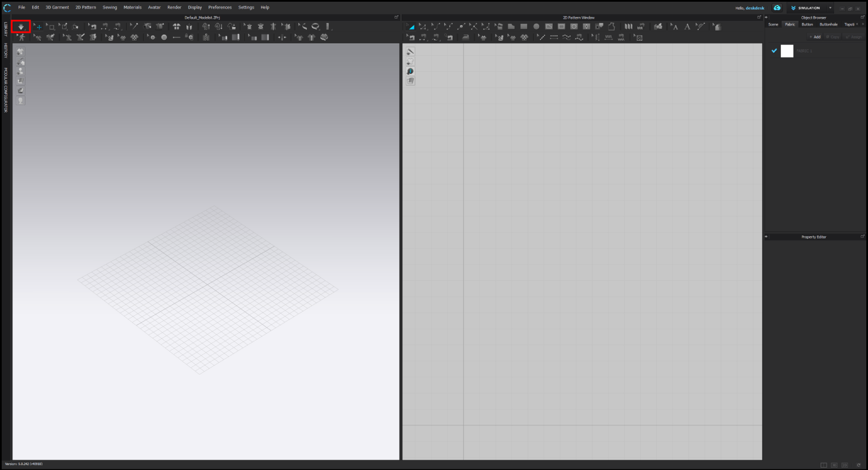The height and width of the screenshot is (470, 868).
Task: Toggle 2D pattern info display button
Action: pyautogui.click(x=410, y=71)
